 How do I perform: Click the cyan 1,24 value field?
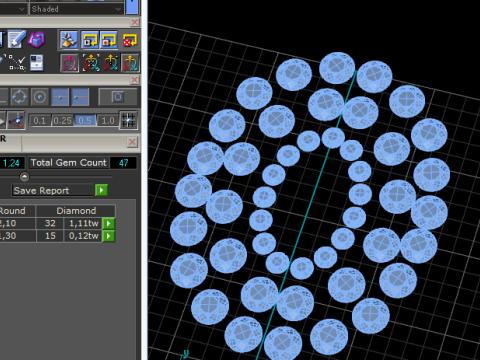[12, 163]
